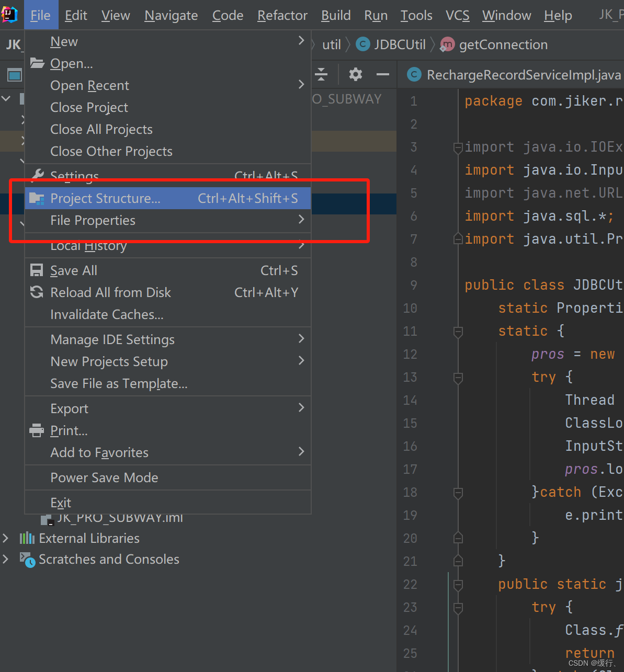
Task: Select Invalidate Caches... from the File menu
Action: [x=106, y=314]
